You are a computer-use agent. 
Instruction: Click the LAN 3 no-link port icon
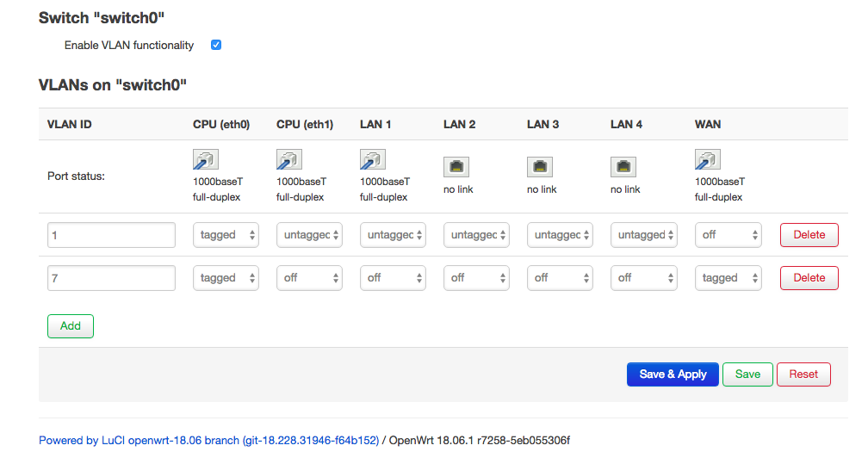tap(540, 167)
